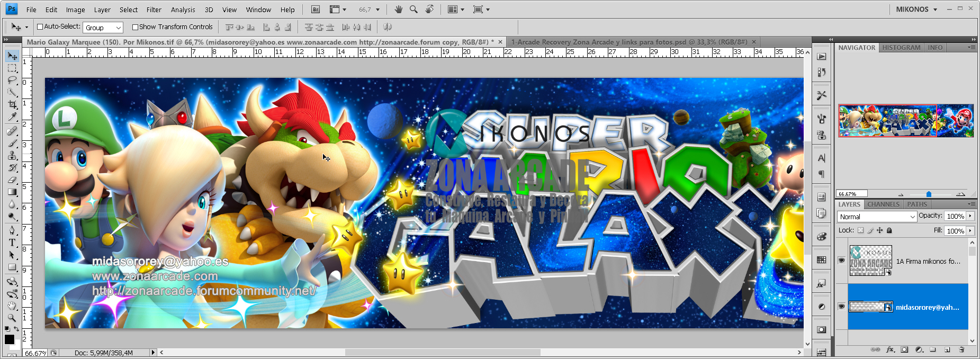The width and height of the screenshot is (980, 359).
Task: Select the Horizontal Type tool
Action: [12, 243]
